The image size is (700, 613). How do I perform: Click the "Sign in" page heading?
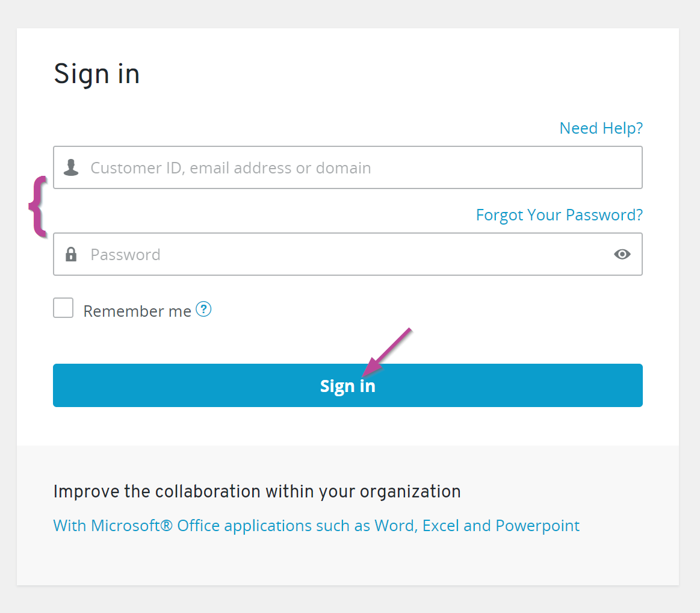tap(97, 74)
